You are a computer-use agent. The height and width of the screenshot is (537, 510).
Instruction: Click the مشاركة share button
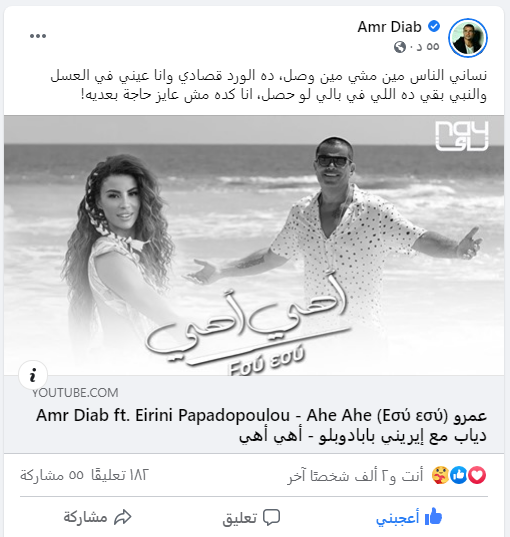[97, 517]
